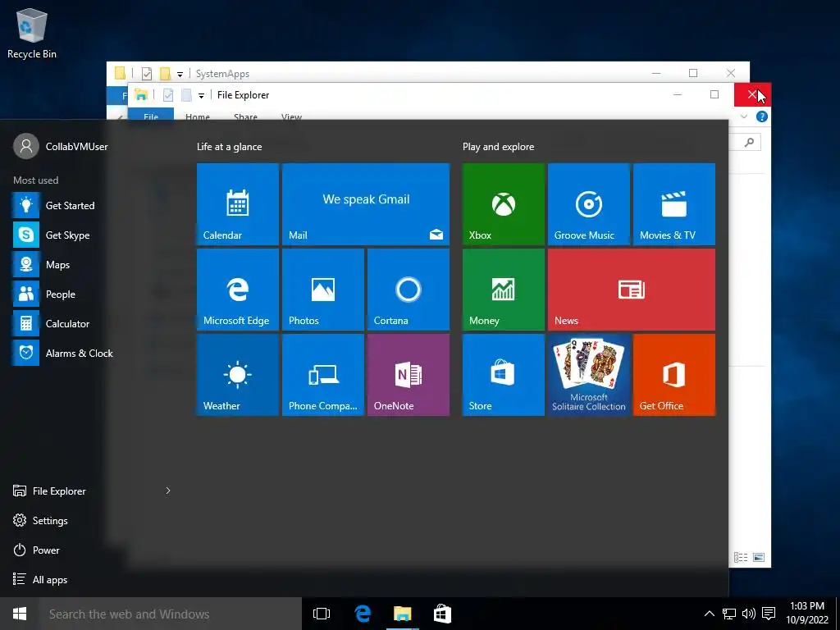
Task: Open the Action Center notifications icon
Action: [769, 614]
